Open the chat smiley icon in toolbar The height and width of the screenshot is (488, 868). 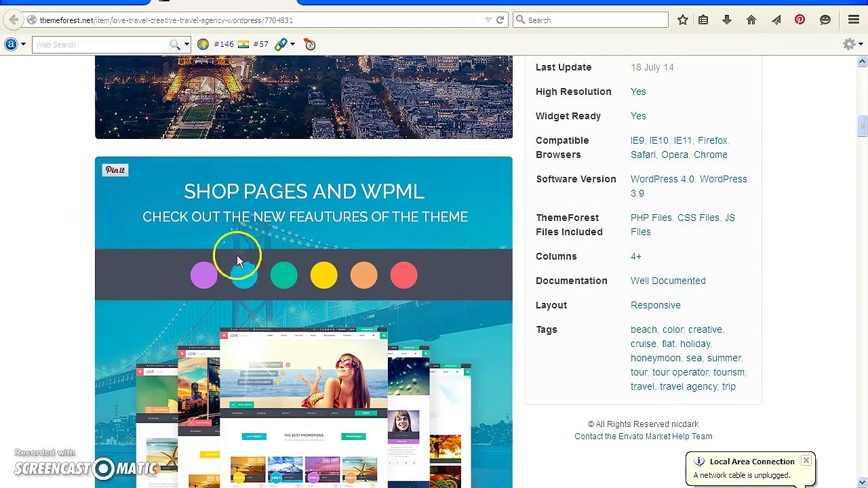click(x=825, y=20)
